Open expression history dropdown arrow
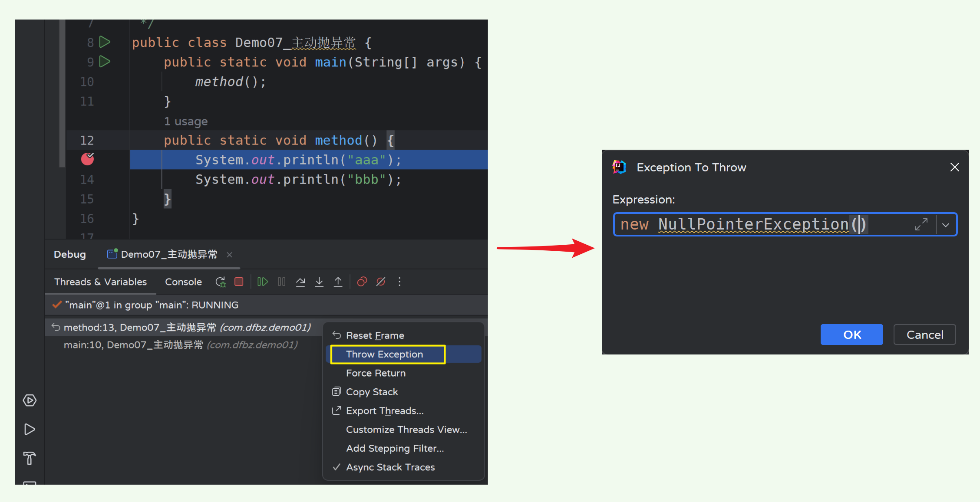The image size is (980, 502). click(x=946, y=225)
